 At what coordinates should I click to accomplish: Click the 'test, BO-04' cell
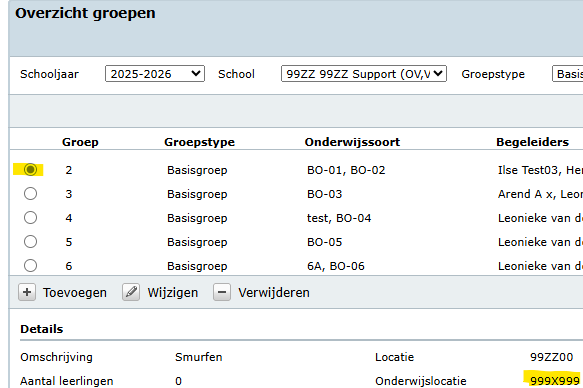(x=339, y=218)
